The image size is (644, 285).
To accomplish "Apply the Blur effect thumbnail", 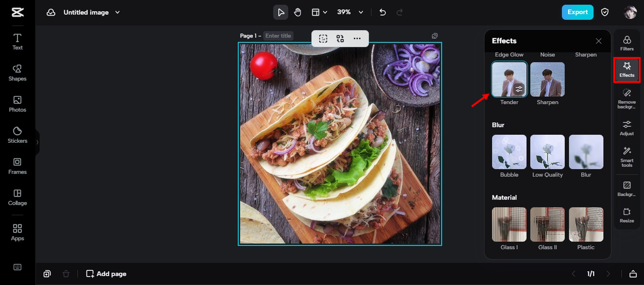I will [586, 152].
